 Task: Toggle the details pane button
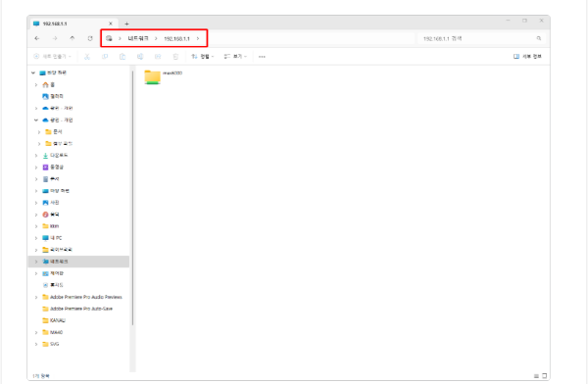pyautogui.click(x=527, y=56)
